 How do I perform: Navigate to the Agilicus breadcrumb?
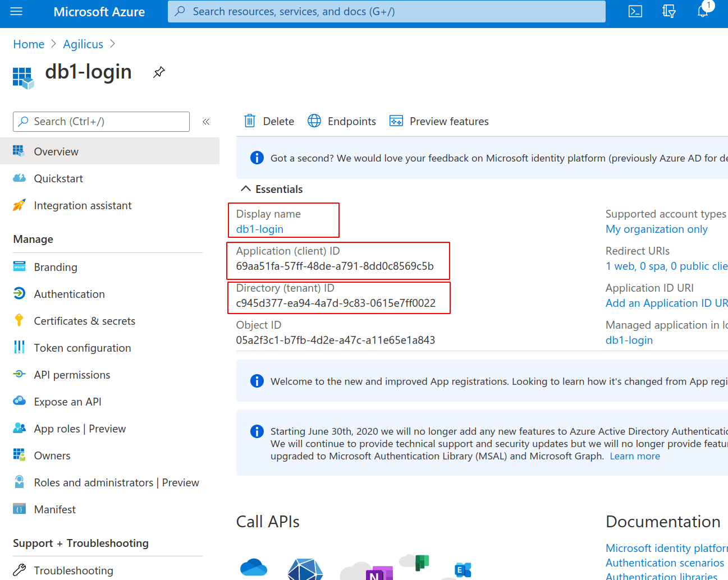pos(83,44)
